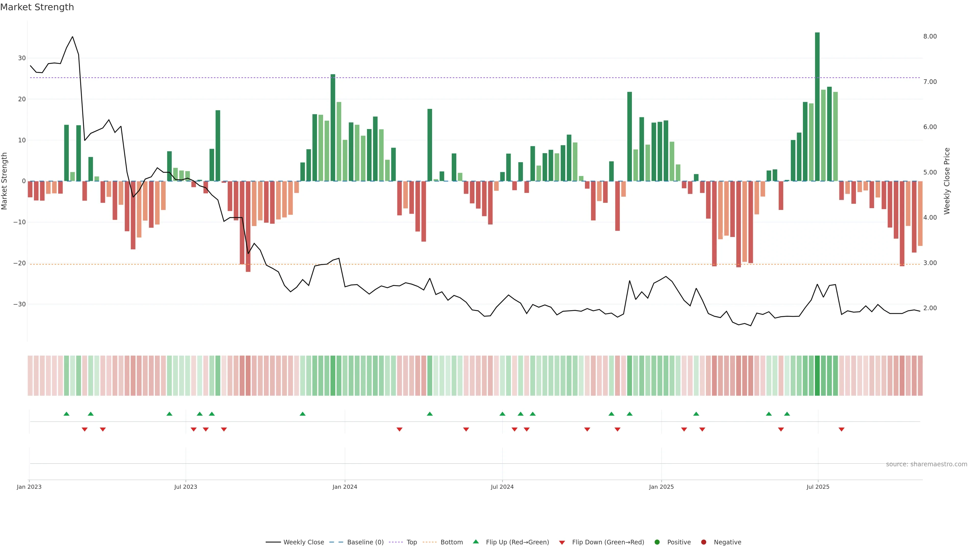Screen dimensions: 980x551
Task: Click the sharemaestro.com source text
Action: click(x=926, y=464)
